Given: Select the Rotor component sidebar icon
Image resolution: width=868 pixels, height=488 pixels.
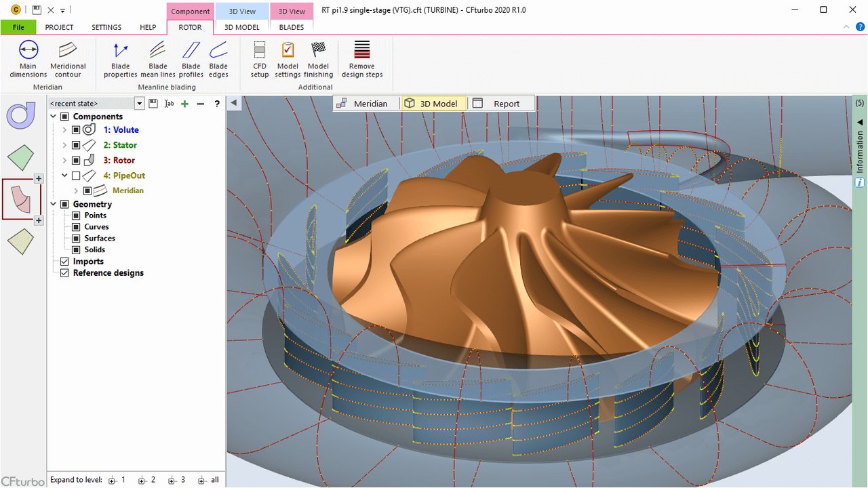Looking at the screenshot, I should click(x=21, y=199).
